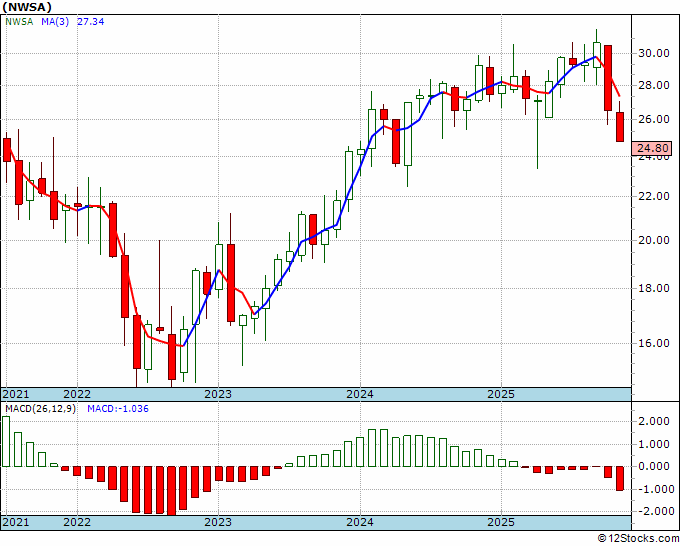Open the 12Stocks.com copyright link
The image size is (680, 546).
638,539
